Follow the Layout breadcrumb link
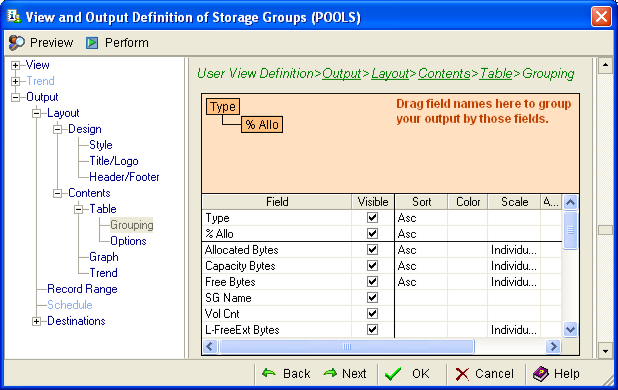This screenshot has width=618, height=390. point(390,73)
